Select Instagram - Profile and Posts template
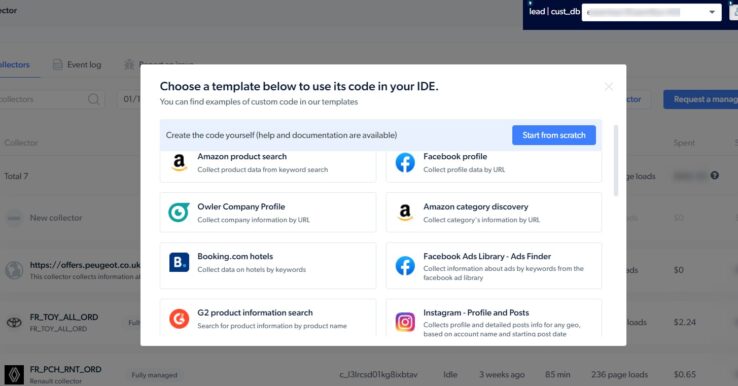This screenshot has height=386, width=738. (494, 318)
